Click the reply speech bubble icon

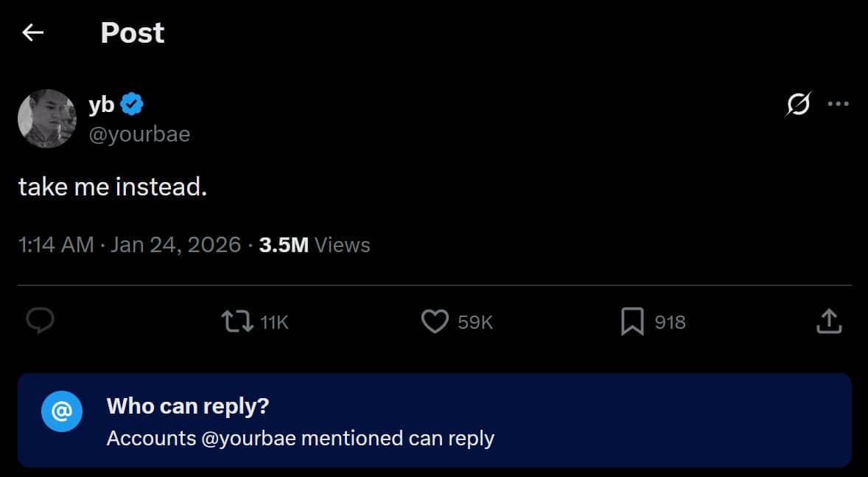(41, 321)
